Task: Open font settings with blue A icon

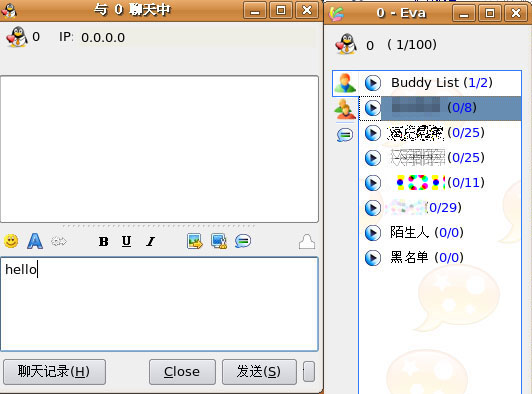Action: point(35,241)
